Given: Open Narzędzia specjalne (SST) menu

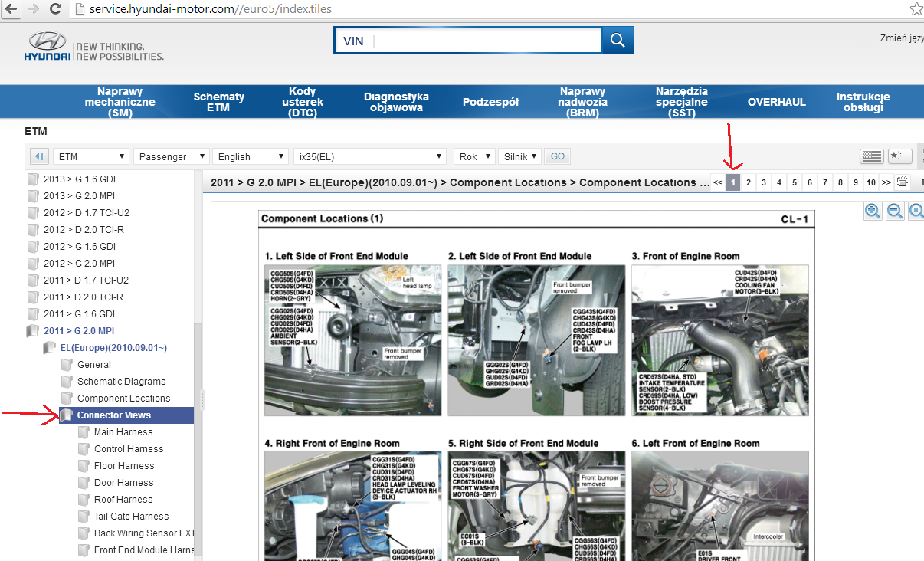Looking at the screenshot, I should (681, 102).
